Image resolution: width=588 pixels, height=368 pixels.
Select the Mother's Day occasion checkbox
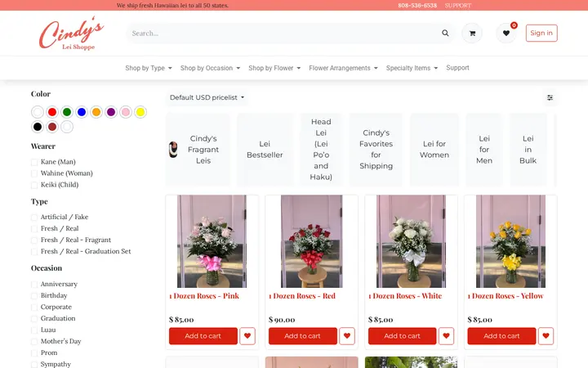click(x=34, y=342)
